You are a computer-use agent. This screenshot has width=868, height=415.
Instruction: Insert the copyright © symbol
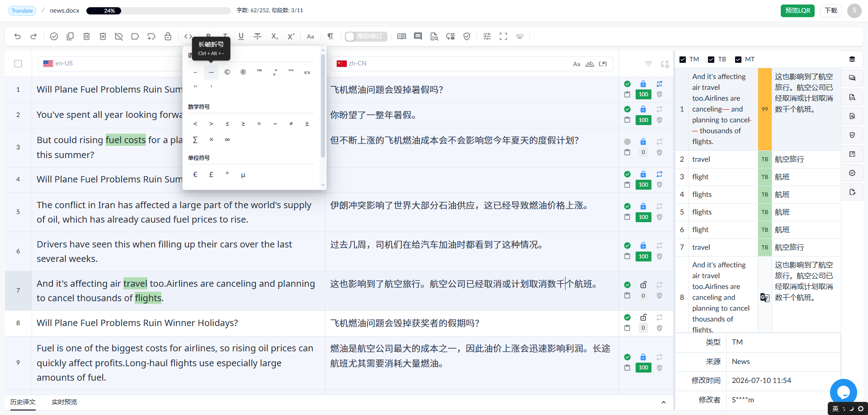tap(227, 72)
